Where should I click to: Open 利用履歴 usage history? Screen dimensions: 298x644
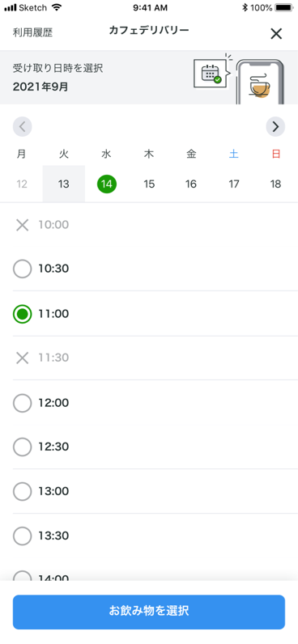click(32, 33)
